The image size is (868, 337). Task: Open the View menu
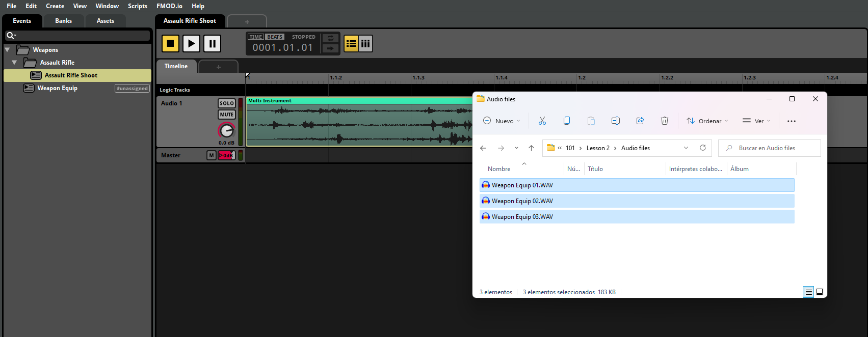click(80, 6)
